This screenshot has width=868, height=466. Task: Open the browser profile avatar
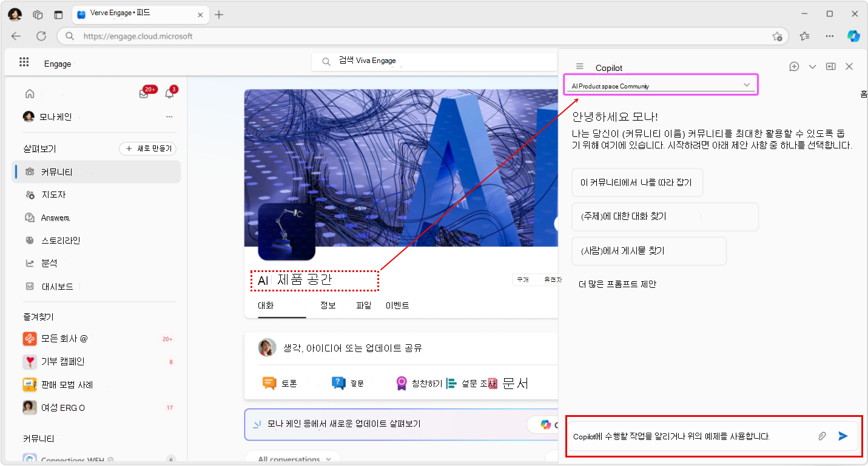(15, 14)
